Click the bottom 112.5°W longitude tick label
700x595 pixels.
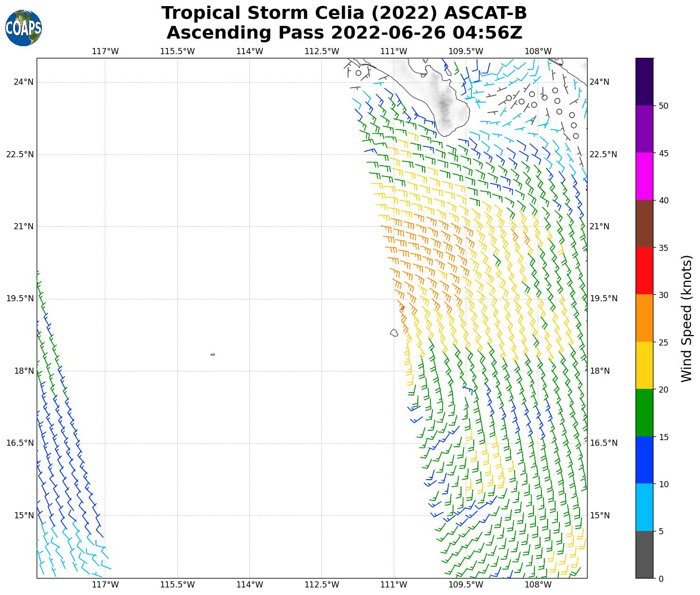[x=321, y=585]
